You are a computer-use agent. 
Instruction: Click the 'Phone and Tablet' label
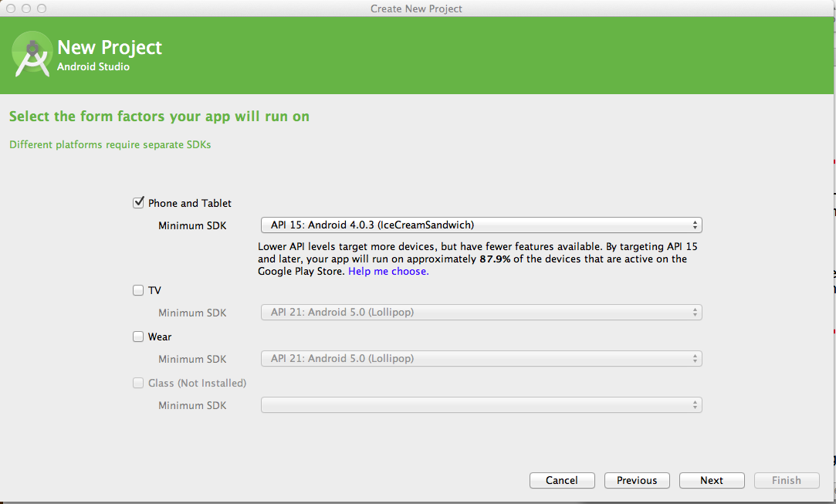[190, 203]
